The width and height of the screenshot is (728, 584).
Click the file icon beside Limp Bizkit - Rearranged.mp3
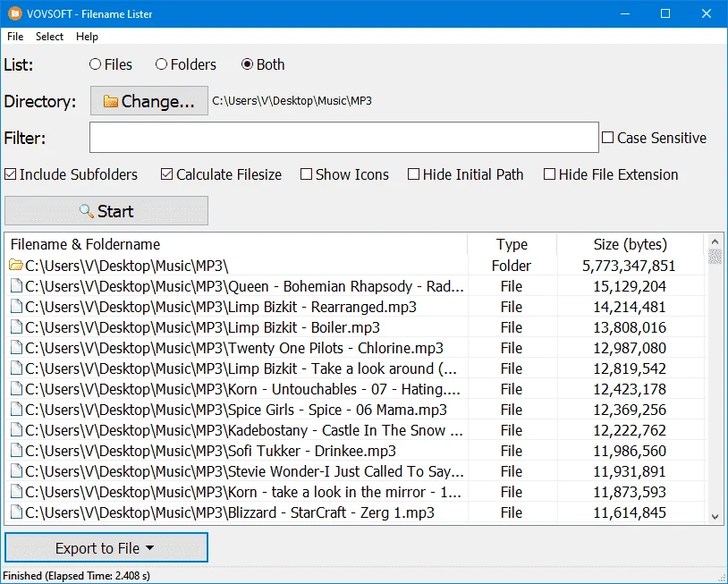[16, 307]
